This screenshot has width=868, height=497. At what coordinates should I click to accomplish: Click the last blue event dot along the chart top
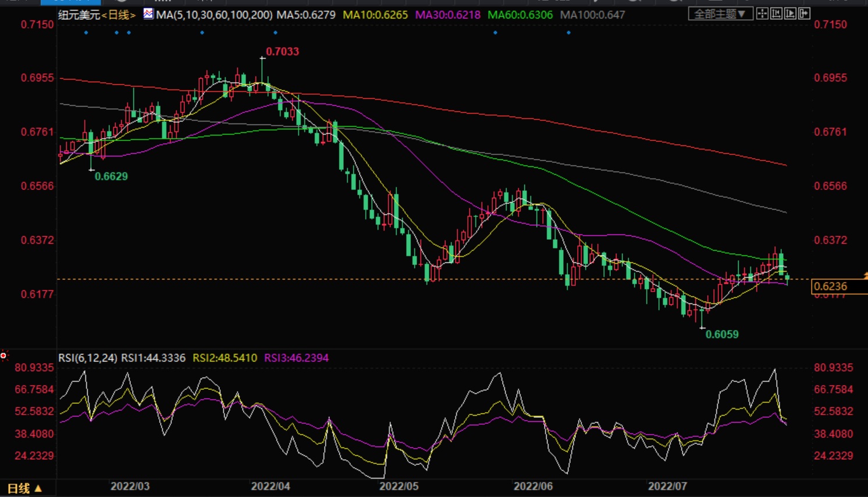pos(568,33)
